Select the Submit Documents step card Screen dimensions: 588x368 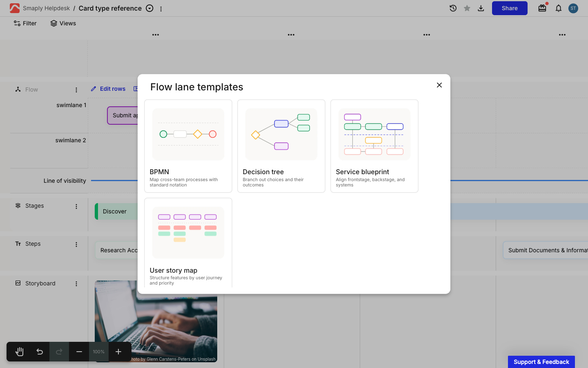coord(546,250)
